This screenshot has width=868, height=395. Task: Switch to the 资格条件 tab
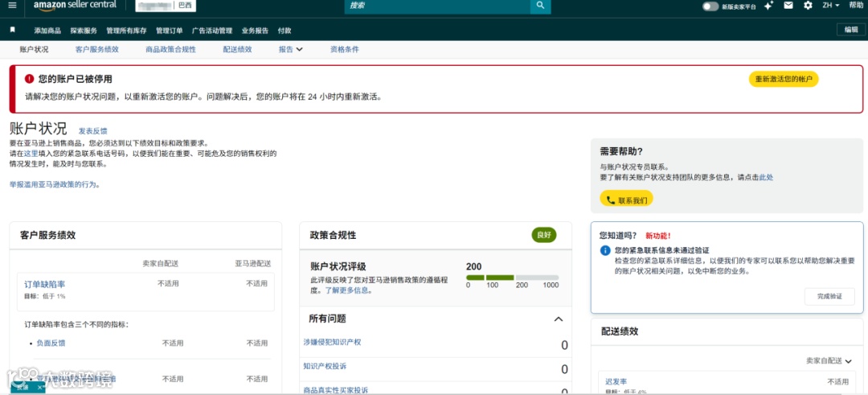pyautogui.click(x=344, y=49)
